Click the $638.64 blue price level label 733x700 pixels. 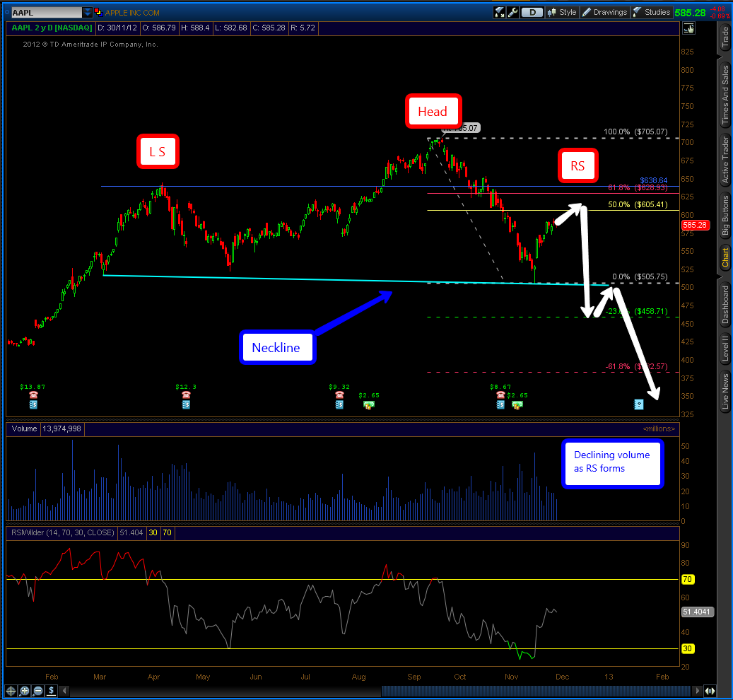(654, 180)
